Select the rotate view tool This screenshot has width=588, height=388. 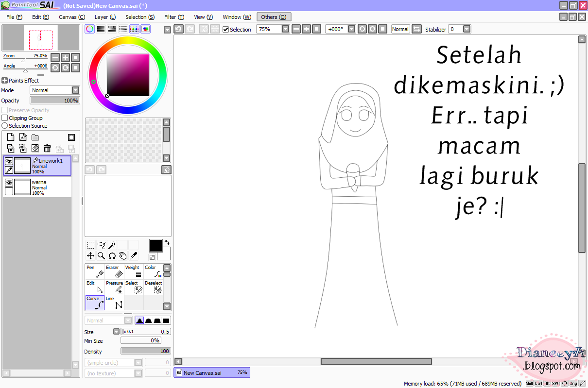pyautogui.click(x=112, y=255)
